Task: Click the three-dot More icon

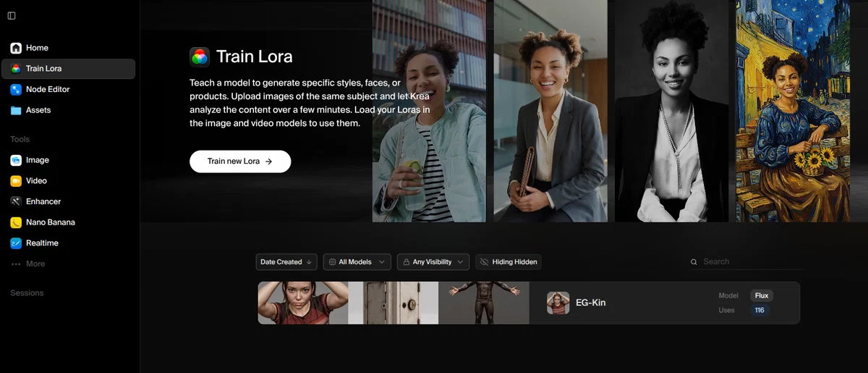Action: tap(16, 264)
